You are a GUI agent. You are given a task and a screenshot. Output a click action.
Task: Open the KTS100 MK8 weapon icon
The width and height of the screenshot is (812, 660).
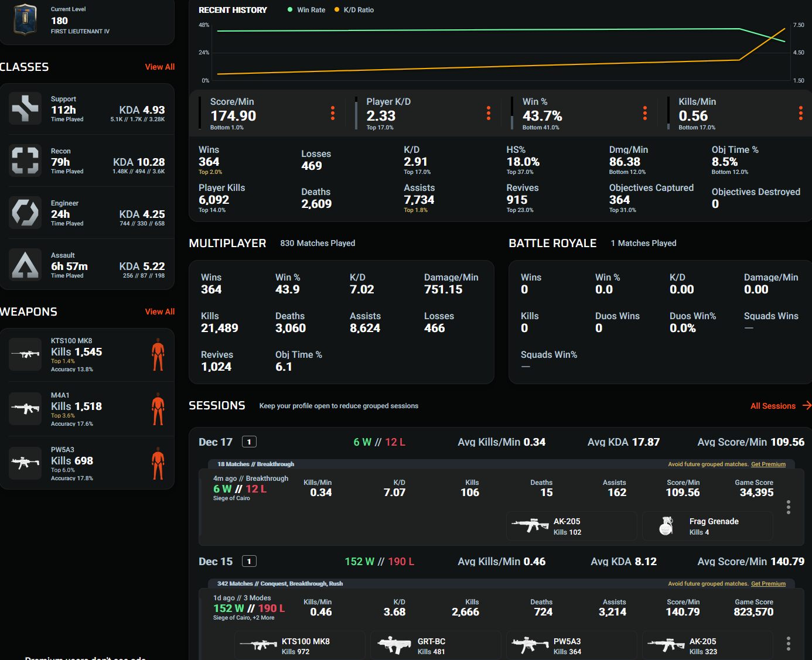[25, 354]
